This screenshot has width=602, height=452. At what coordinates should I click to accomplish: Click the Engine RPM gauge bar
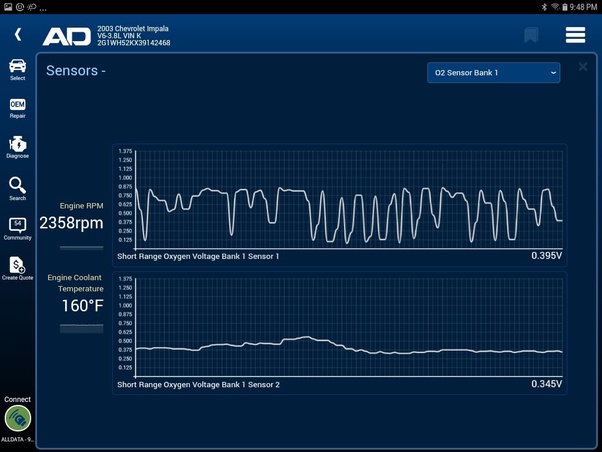pyautogui.click(x=81, y=248)
